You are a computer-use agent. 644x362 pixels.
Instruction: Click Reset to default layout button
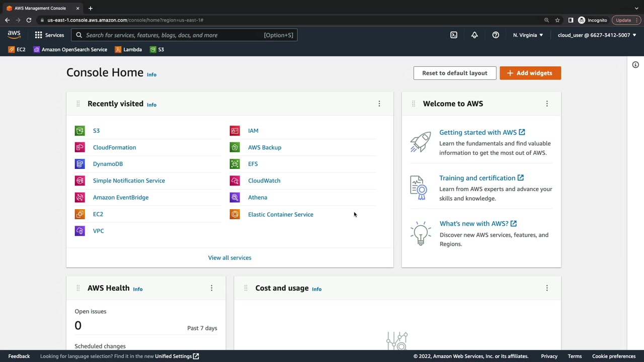(x=455, y=73)
